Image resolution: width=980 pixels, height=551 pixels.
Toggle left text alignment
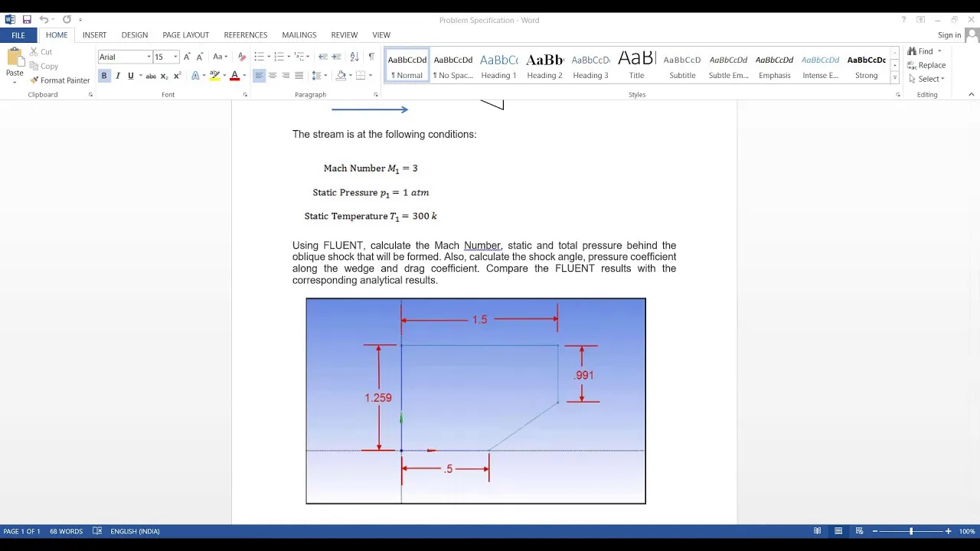pyautogui.click(x=259, y=76)
